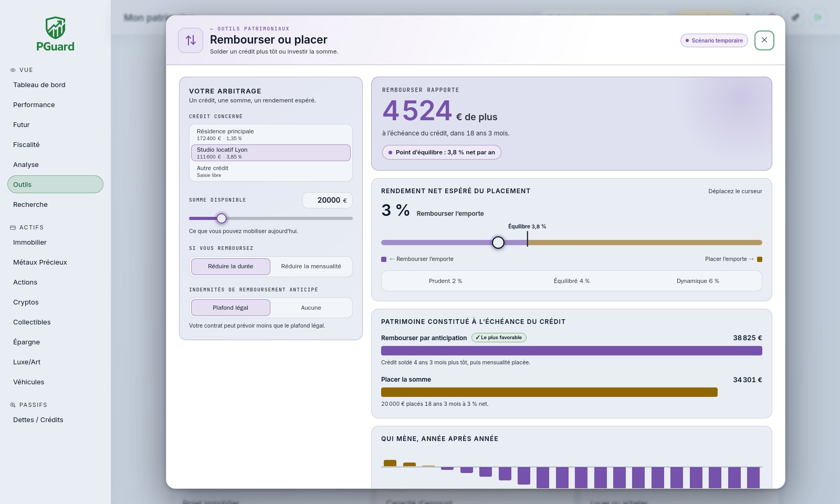The image size is (840, 504).
Task: Click the purple Rembourser par anticipation bar
Action: pos(572,351)
